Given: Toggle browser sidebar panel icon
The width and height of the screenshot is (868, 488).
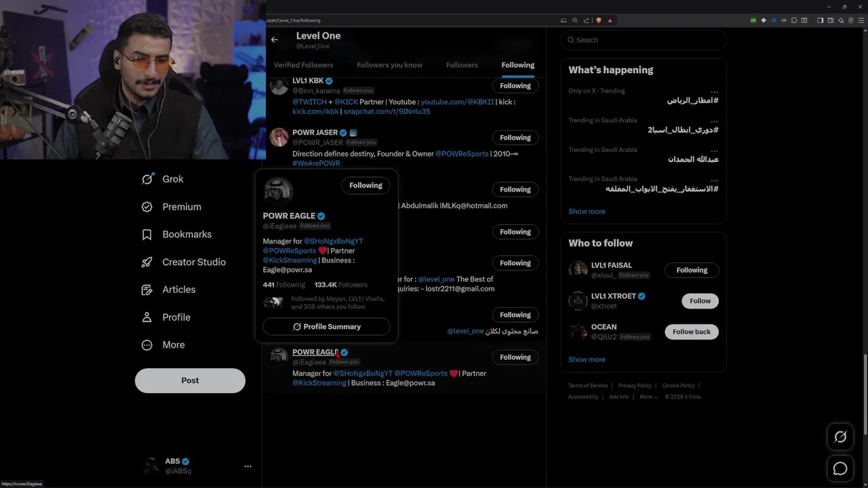Looking at the screenshot, I should coord(820,20).
